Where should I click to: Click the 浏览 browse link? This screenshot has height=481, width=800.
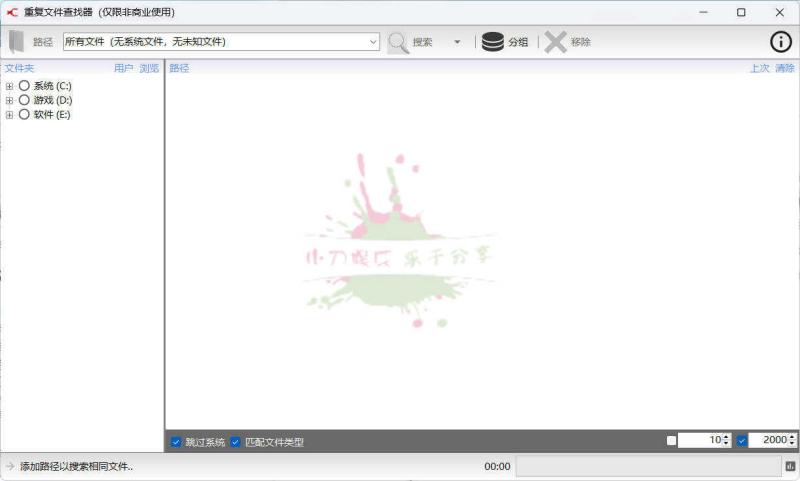point(149,68)
